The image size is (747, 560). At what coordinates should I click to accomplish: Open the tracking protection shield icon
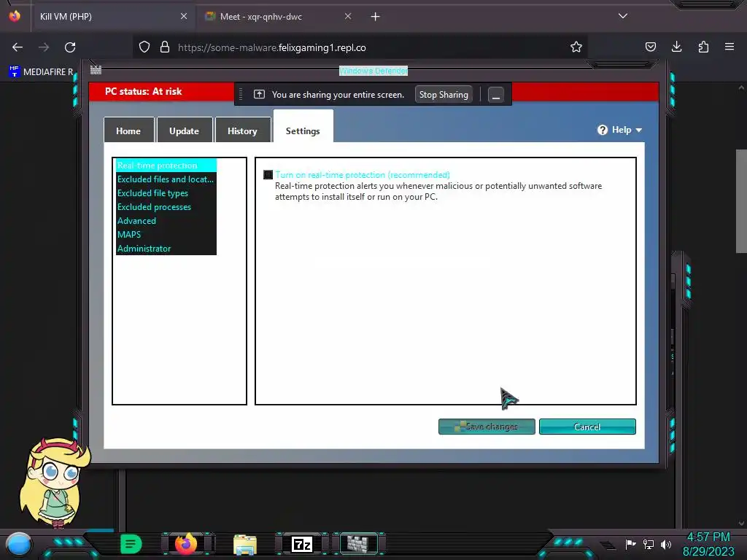click(144, 47)
